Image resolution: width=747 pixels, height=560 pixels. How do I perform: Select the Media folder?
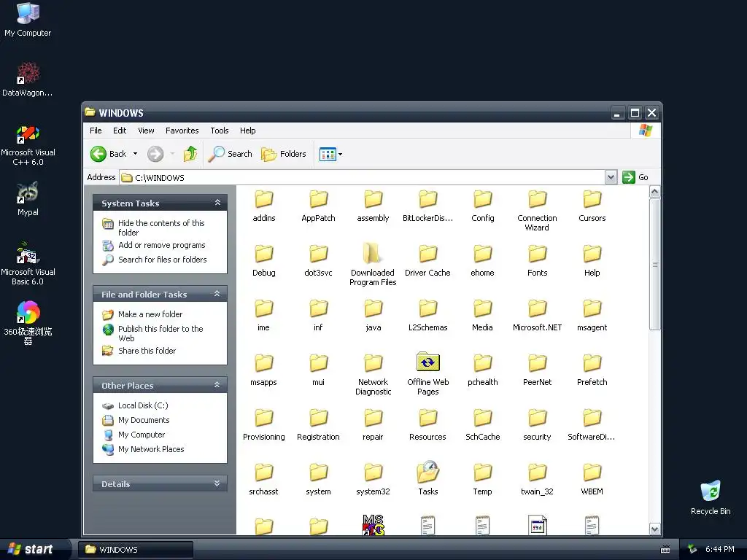click(483, 315)
